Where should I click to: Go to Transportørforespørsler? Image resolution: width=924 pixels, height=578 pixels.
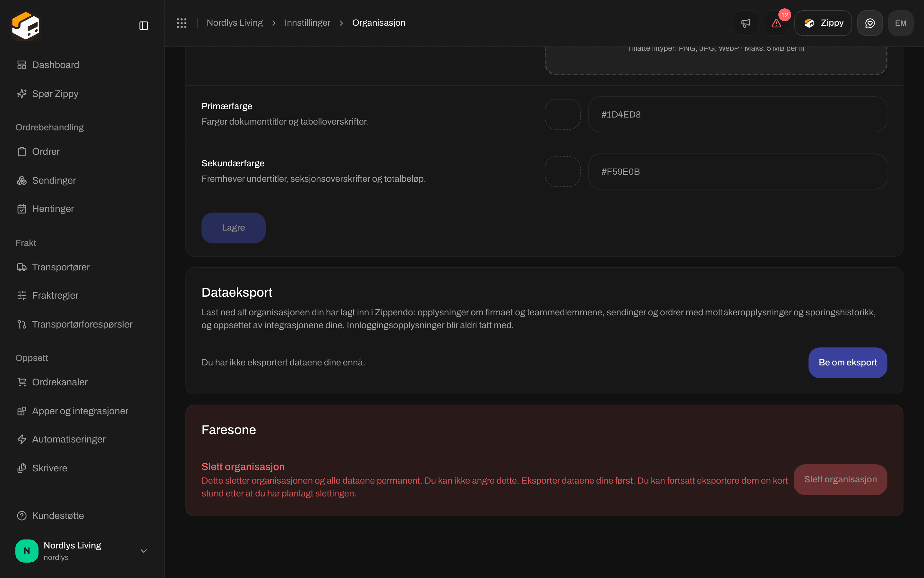click(x=82, y=325)
